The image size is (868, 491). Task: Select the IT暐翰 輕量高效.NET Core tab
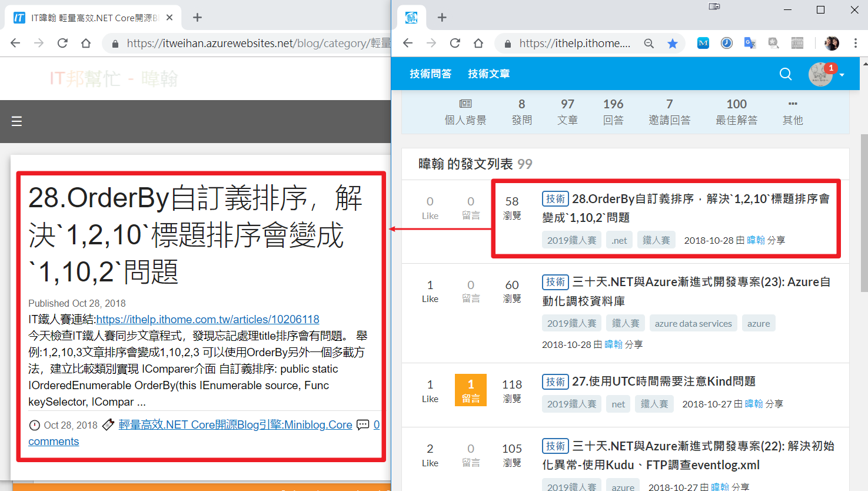point(94,18)
